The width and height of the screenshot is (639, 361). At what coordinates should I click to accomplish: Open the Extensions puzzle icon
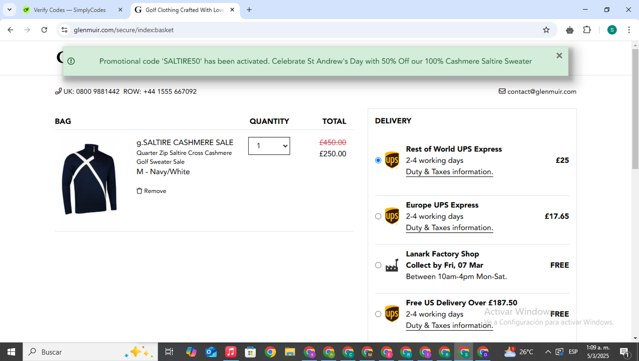point(587,30)
